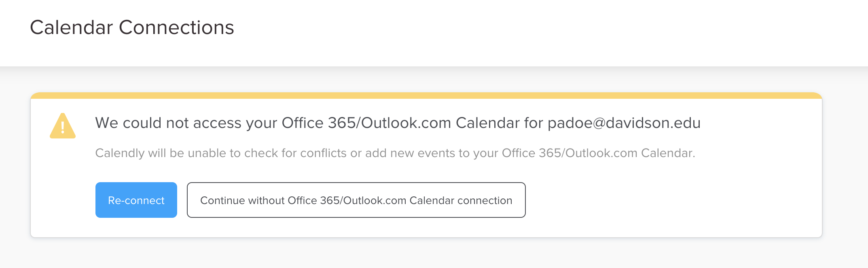
Task: Click the 'We could not access' headline
Action: (398, 123)
